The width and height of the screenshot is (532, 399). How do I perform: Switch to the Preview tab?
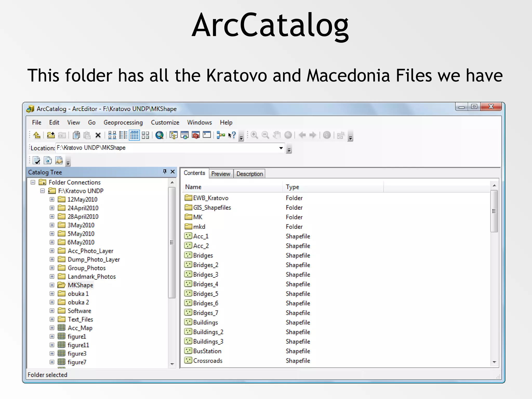click(221, 174)
